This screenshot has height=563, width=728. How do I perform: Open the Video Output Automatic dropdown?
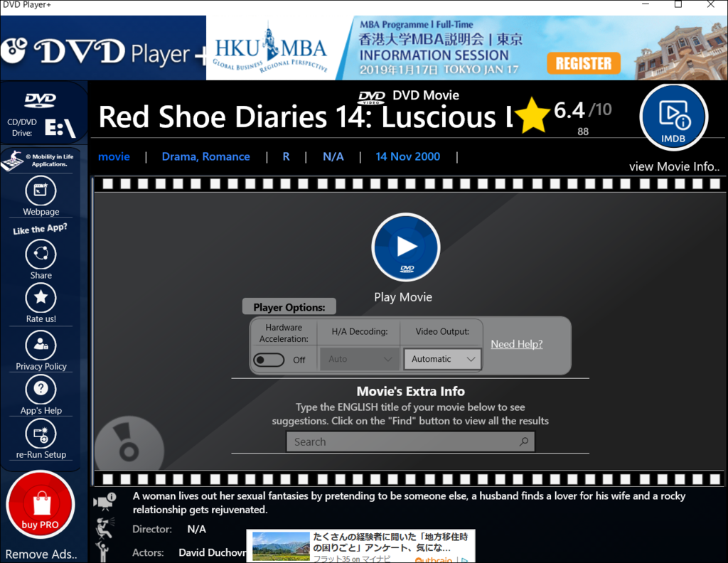click(x=442, y=359)
